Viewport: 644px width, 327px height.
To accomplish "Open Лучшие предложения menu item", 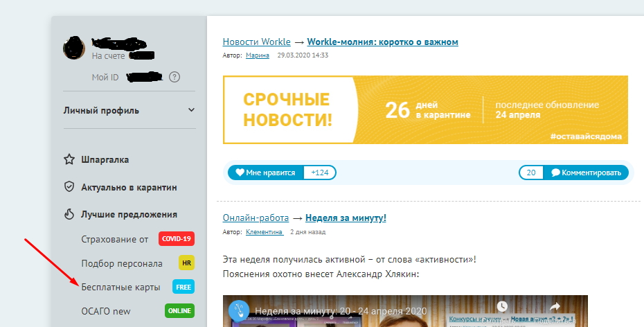I will click(x=129, y=215).
